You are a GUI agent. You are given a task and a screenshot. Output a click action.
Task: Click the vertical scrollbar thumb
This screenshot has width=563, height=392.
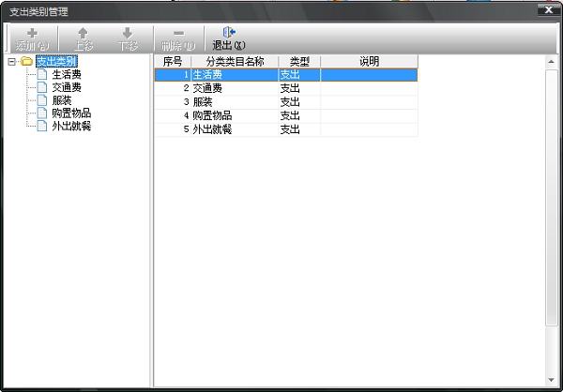(x=551, y=198)
